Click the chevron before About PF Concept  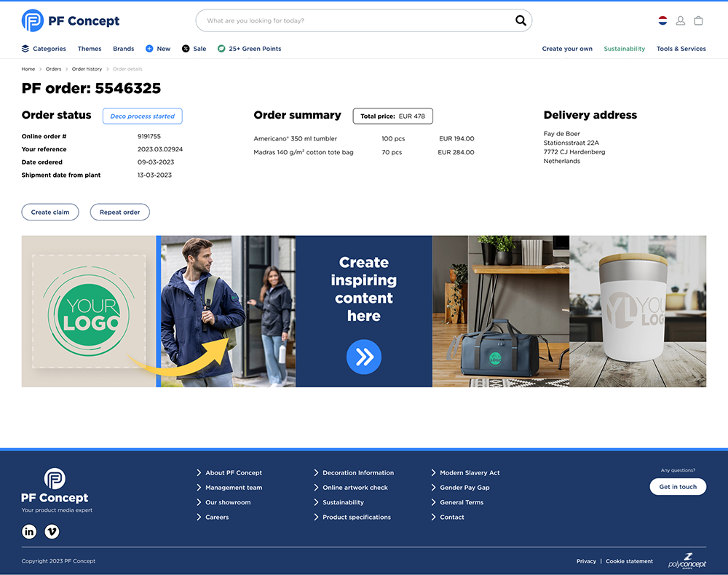tap(199, 472)
